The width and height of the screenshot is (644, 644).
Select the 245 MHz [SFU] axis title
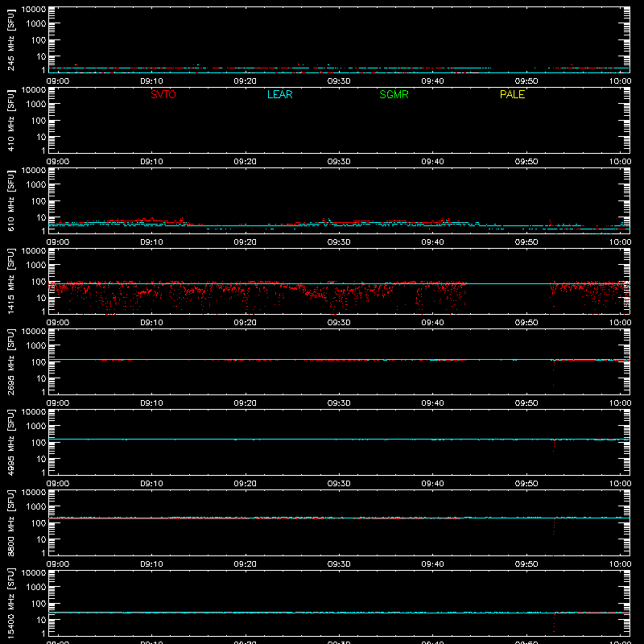point(10,40)
